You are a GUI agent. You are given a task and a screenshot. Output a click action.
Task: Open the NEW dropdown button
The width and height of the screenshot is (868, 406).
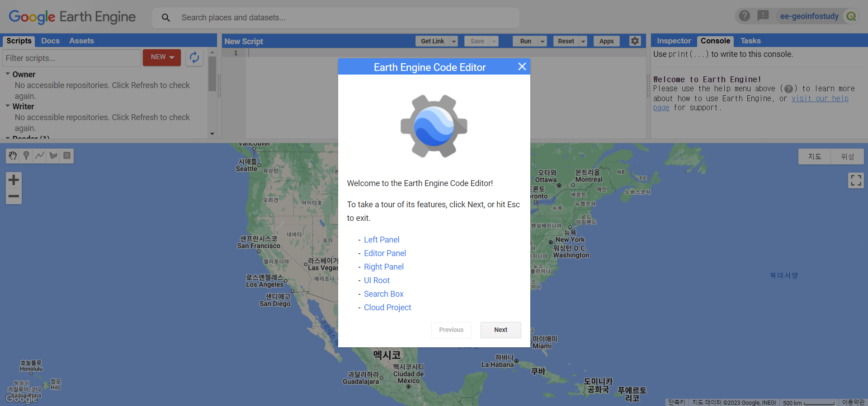[162, 57]
